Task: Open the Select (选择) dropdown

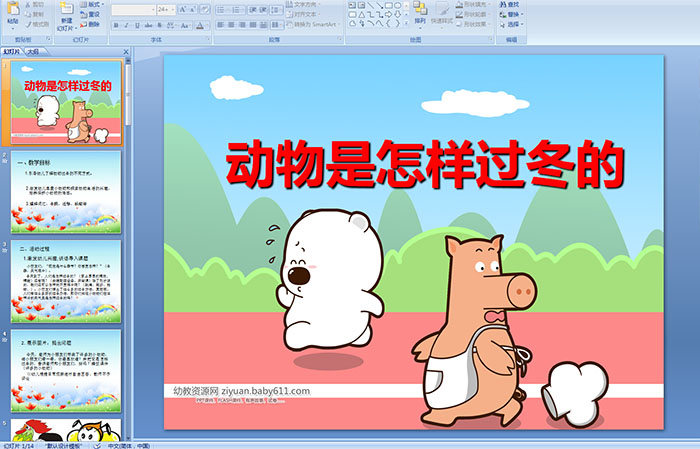Action: coord(512,24)
